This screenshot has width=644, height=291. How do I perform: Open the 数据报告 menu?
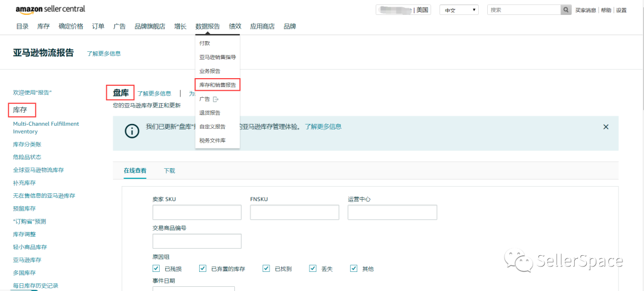(x=208, y=26)
